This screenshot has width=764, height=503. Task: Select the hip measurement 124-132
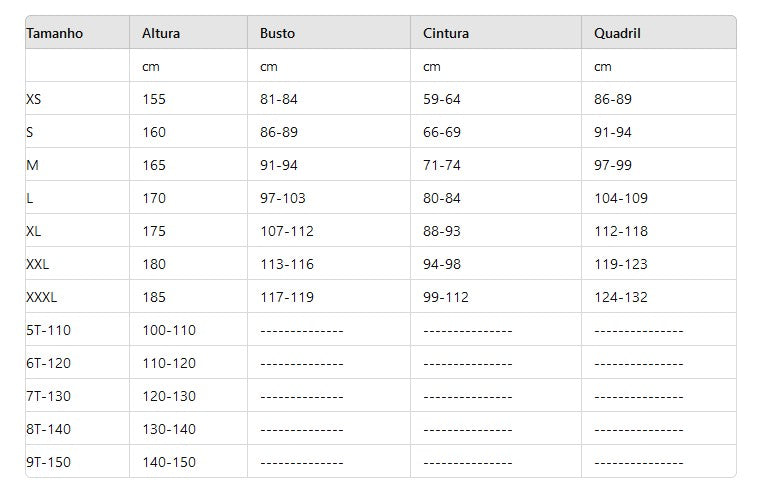pyautogui.click(x=621, y=297)
